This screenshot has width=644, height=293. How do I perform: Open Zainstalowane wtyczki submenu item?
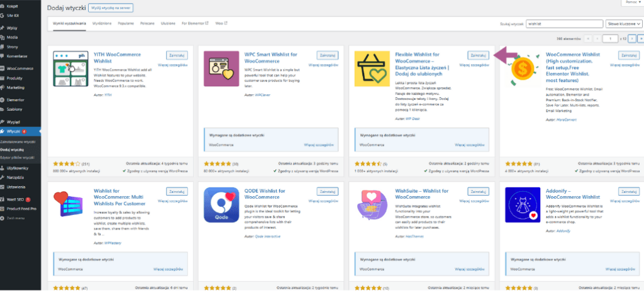click(18, 141)
